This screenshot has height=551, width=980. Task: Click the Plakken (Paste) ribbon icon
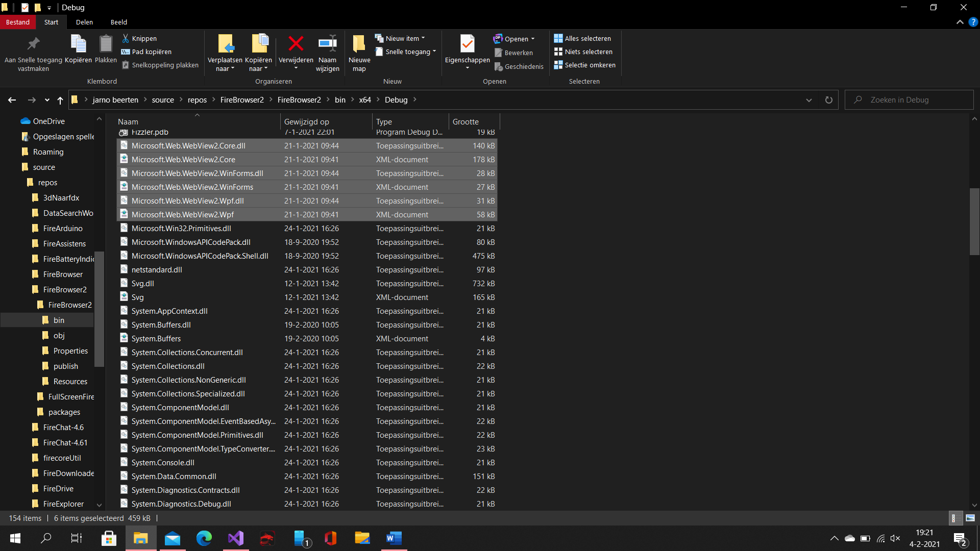coord(106,48)
